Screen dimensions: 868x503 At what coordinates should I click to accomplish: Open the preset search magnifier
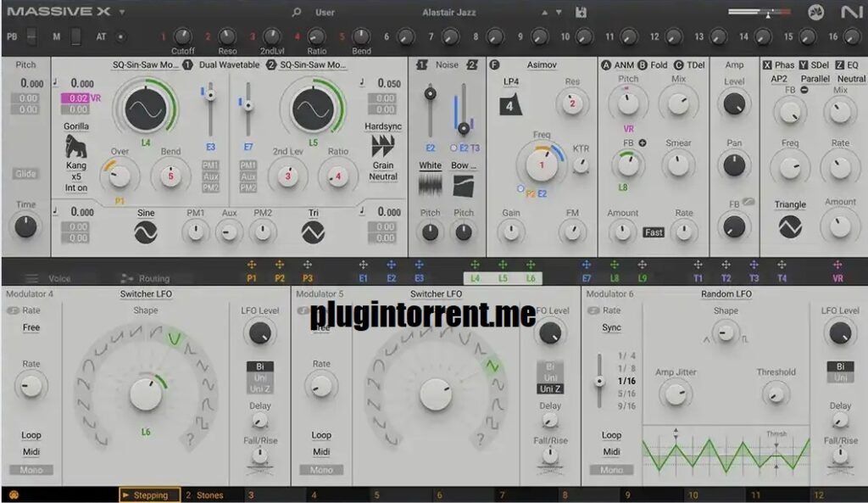pos(296,12)
